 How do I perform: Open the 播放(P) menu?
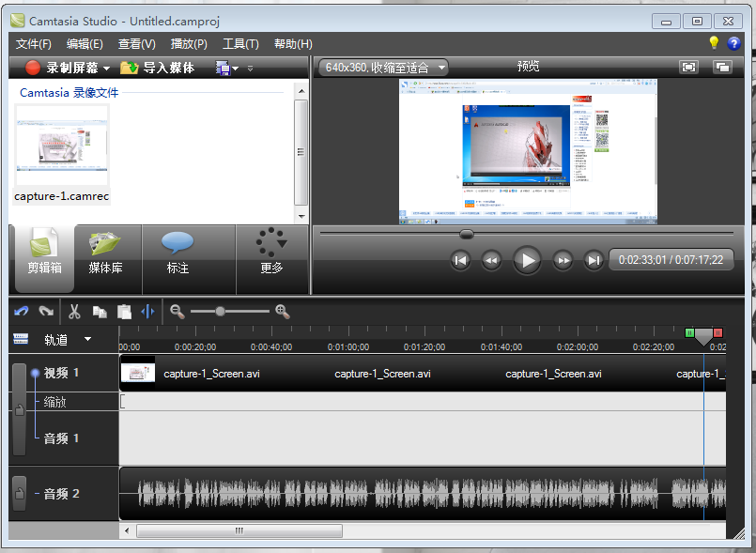[189, 44]
